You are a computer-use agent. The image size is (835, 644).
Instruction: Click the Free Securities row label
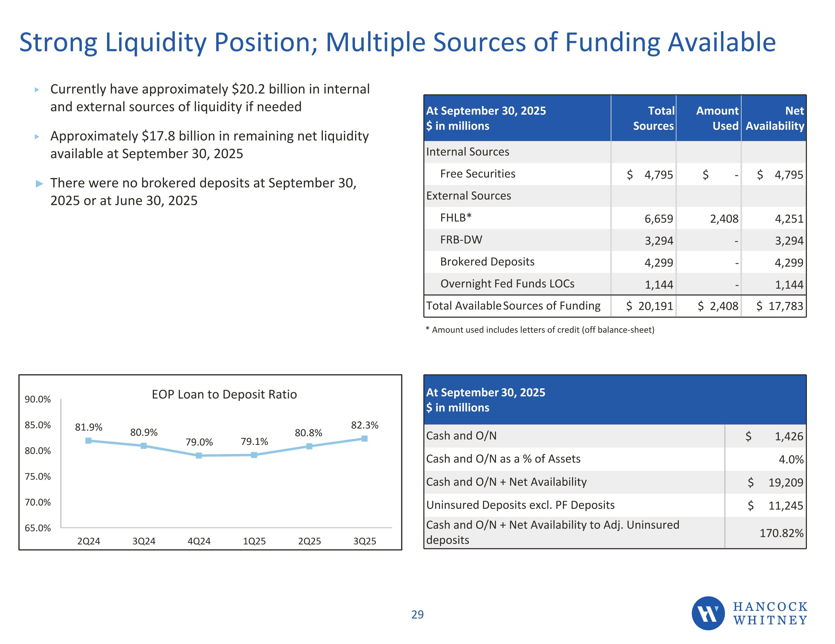click(x=478, y=174)
